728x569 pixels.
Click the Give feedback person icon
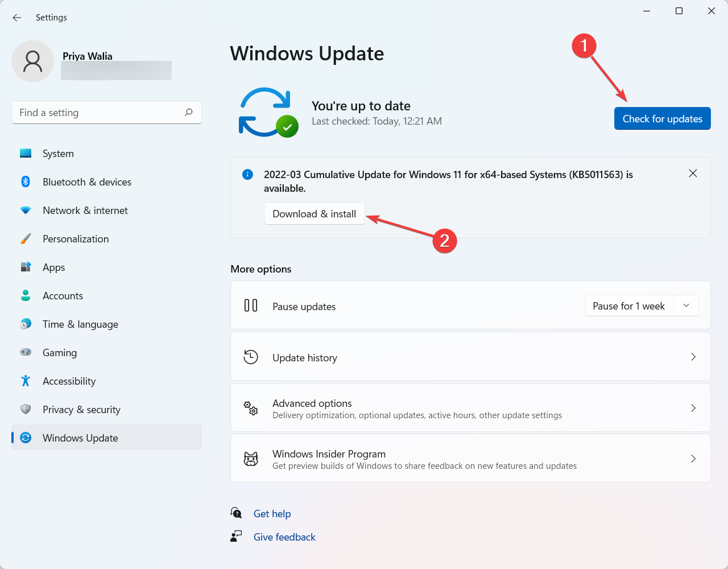pyautogui.click(x=236, y=537)
